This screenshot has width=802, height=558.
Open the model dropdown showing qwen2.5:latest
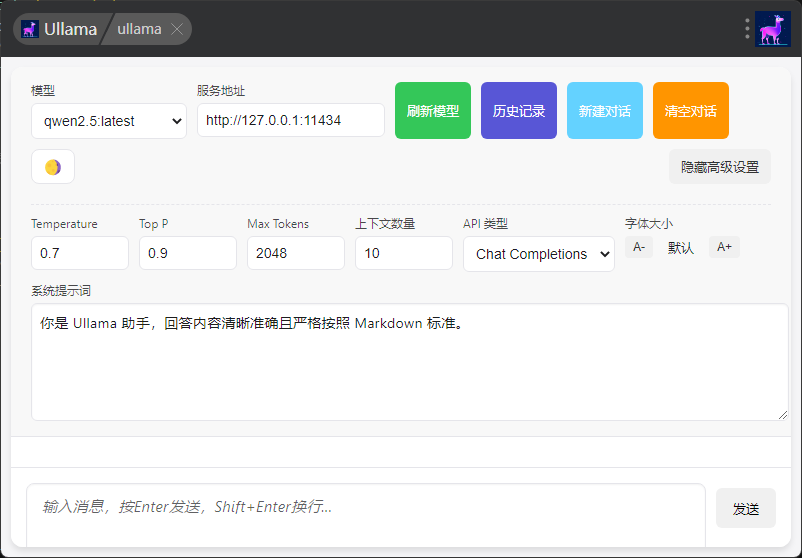click(x=109, y=121)
